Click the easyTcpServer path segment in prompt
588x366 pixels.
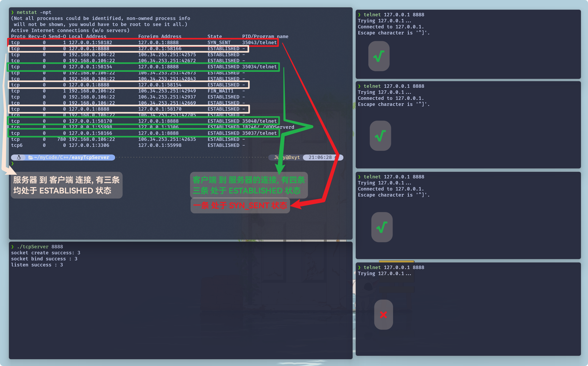(x=90, y=157)
